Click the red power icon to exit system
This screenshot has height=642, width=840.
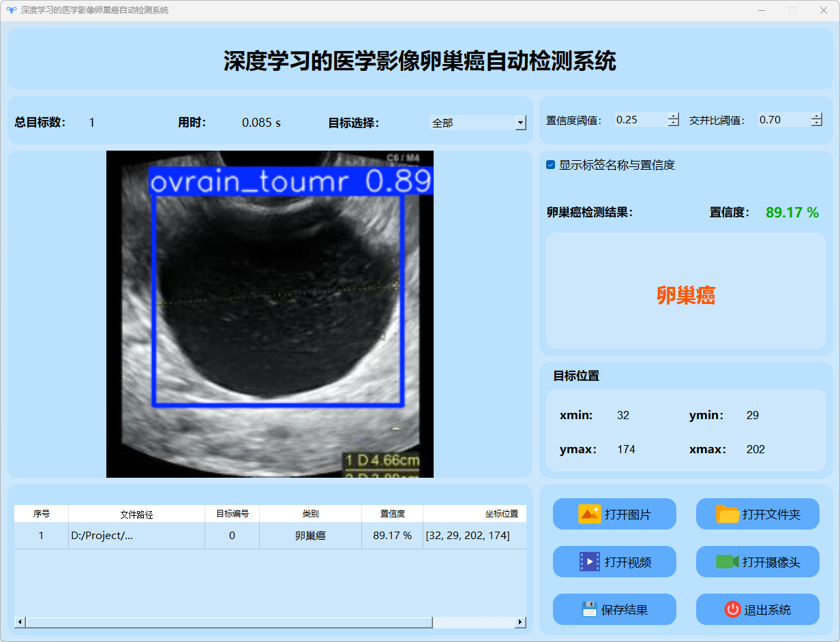click(x=732, y=609)
